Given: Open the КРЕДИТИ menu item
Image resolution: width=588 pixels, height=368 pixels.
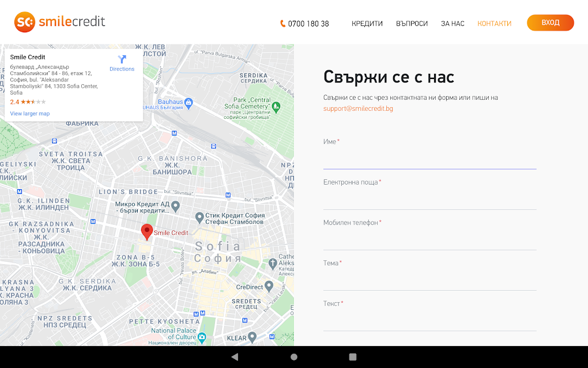Looking at the screenshot, I should click(x=367, y=24).
